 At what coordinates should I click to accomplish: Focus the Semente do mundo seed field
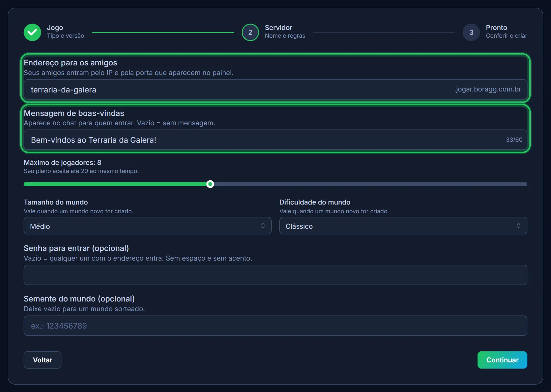[275, 326]
